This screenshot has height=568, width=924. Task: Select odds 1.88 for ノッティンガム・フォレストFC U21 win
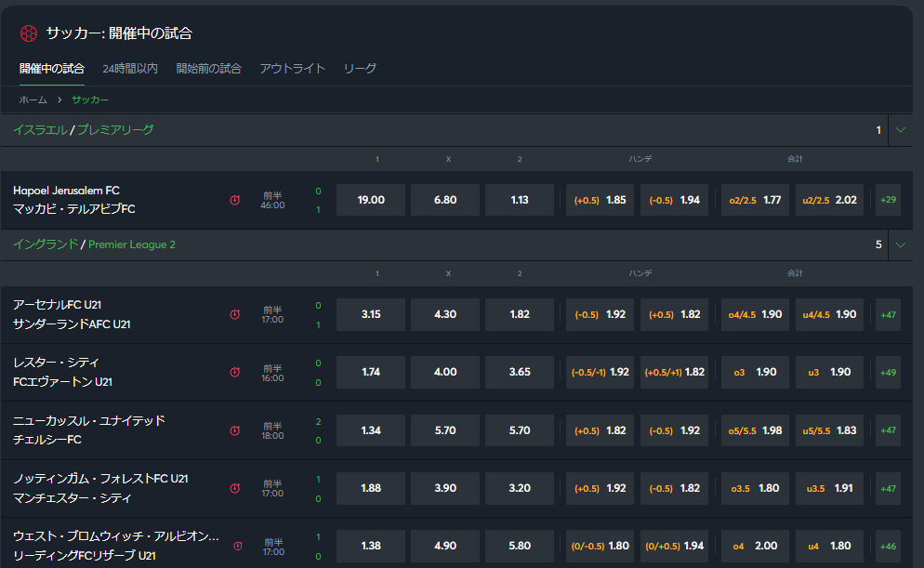(371, 488)
